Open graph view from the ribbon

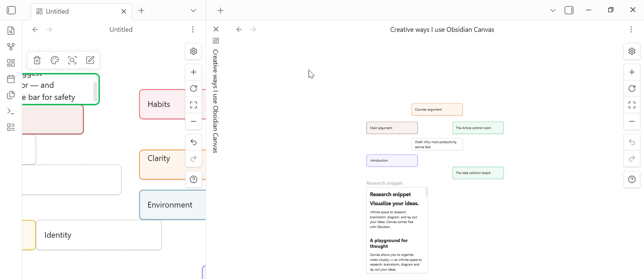pyautogui.click(x=11, y=47)
